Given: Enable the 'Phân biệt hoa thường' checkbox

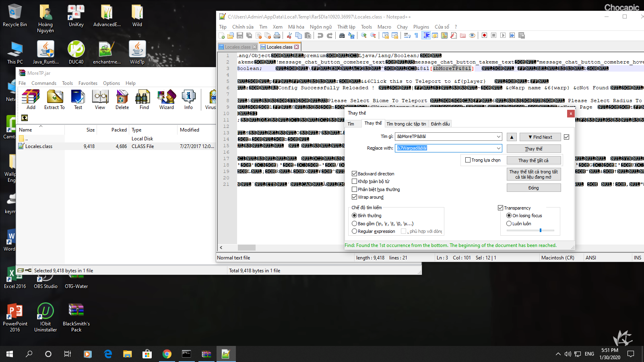Looking at the screenshot, I should tap(355, 189).
